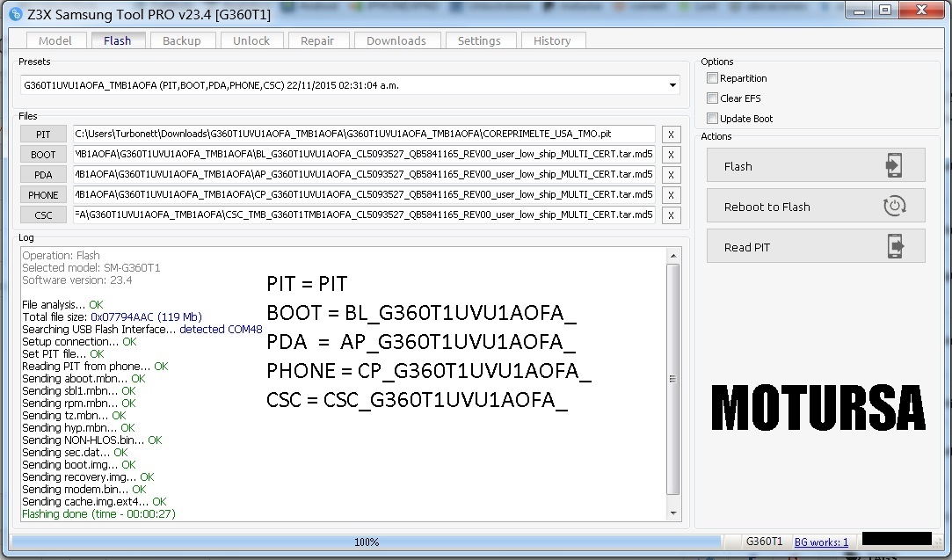Click the G360T1 status bar model label
This screenshot has width=952, height=560.
[x=764, y=542]
